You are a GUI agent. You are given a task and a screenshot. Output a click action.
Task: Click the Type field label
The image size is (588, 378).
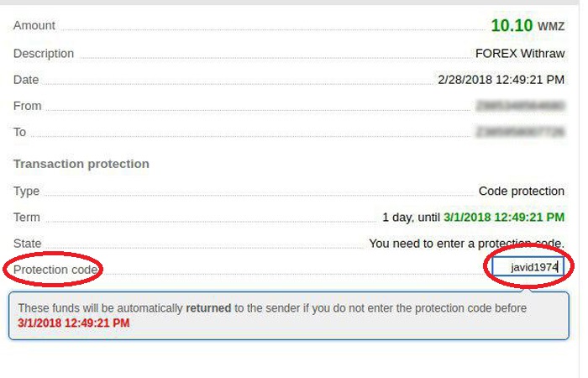[26, 192]
